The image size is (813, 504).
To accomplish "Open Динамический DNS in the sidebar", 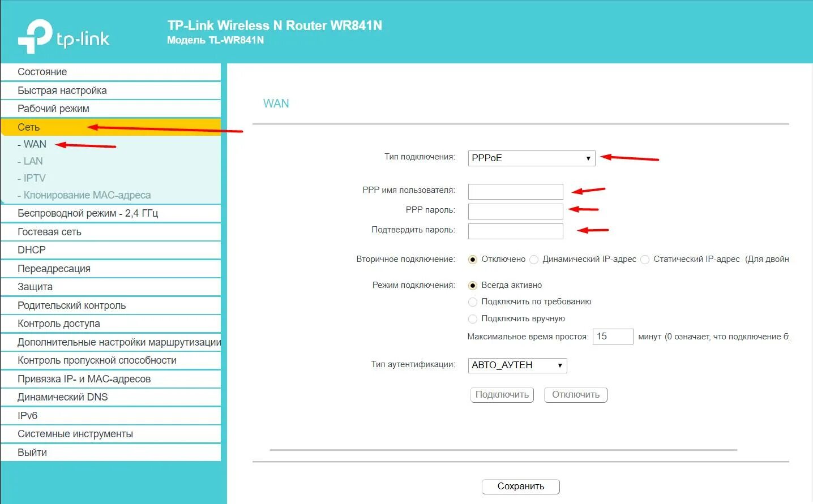I will tap(110, 397).
